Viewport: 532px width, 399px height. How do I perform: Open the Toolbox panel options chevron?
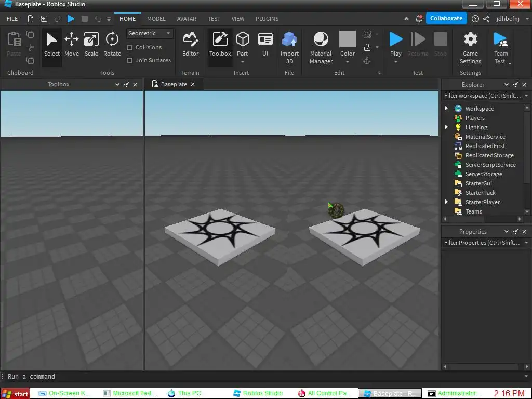[117, 85]
